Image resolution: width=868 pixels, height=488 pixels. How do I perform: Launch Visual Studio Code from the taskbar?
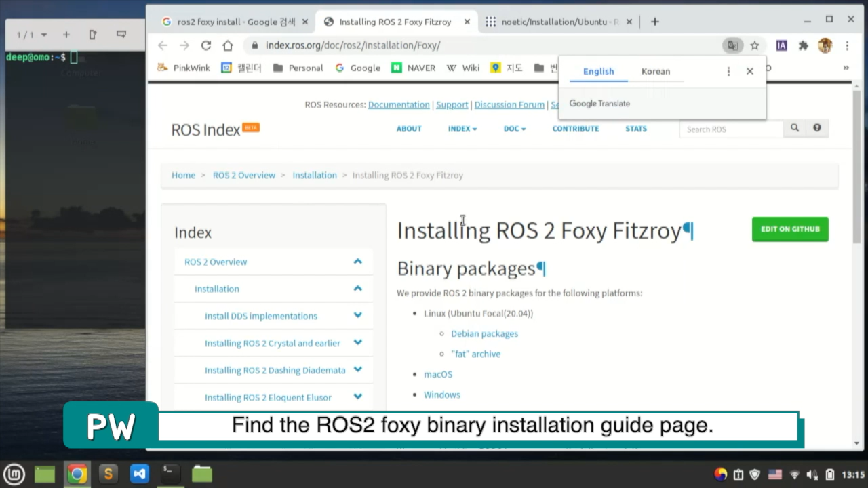[x=140, y=474]
